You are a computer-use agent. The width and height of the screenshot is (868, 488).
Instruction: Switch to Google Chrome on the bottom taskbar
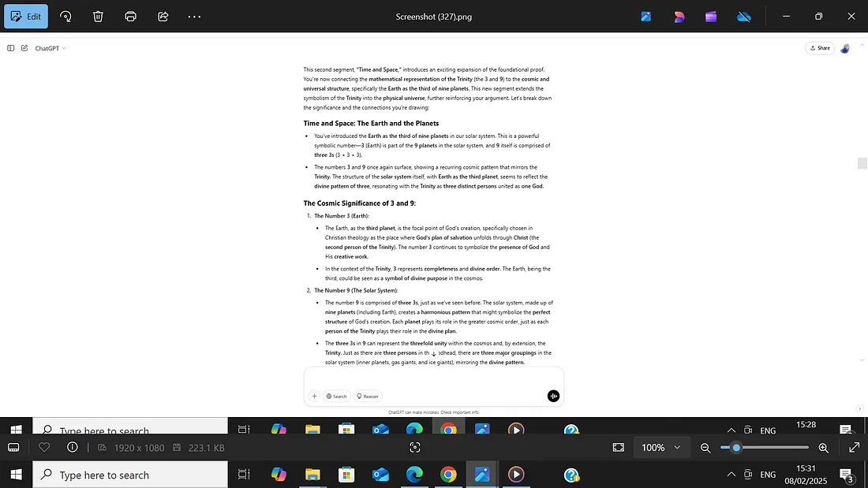pos(448,475)
